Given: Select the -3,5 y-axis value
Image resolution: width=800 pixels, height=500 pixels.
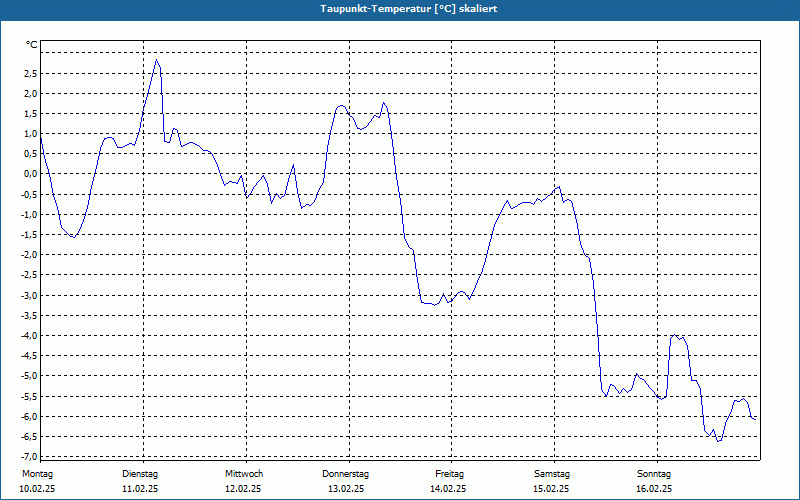Looking at the screenshot, I should [29, 315].
